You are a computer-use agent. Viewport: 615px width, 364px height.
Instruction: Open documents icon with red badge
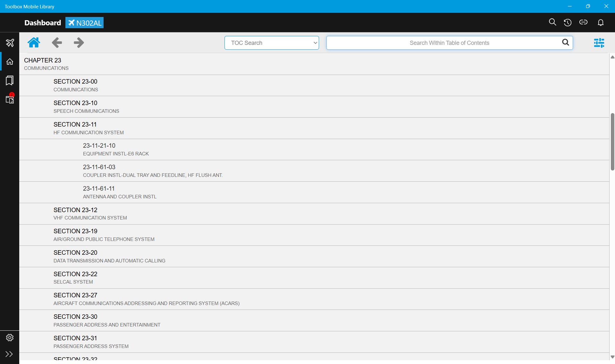tap(10, 99)
